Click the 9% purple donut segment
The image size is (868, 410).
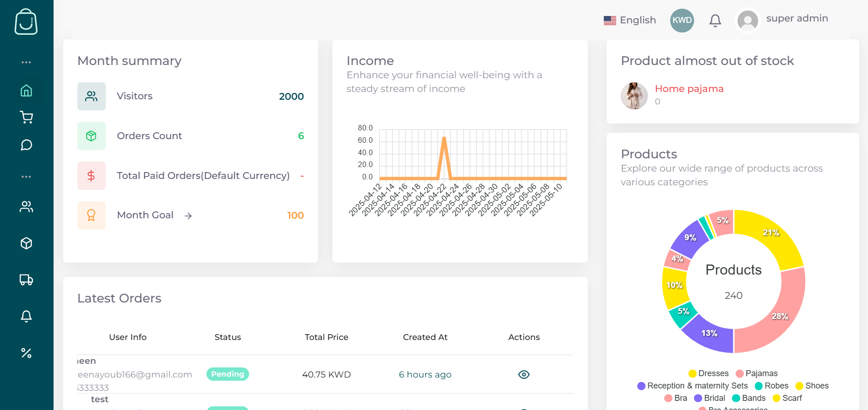click(x=690, y=238)
